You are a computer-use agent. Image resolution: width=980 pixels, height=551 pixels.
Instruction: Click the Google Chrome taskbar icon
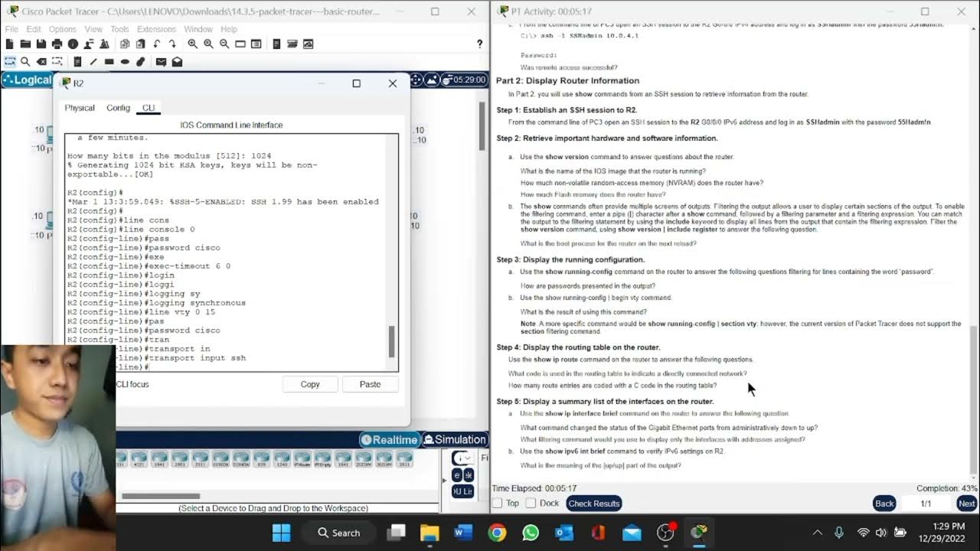pyautogui.click(x=497, y=533)
